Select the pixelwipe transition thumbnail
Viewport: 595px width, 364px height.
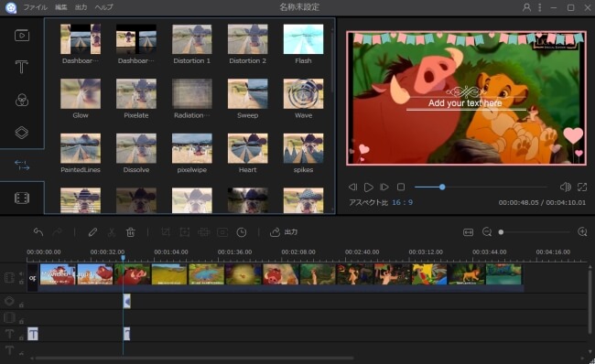[191, 149]
